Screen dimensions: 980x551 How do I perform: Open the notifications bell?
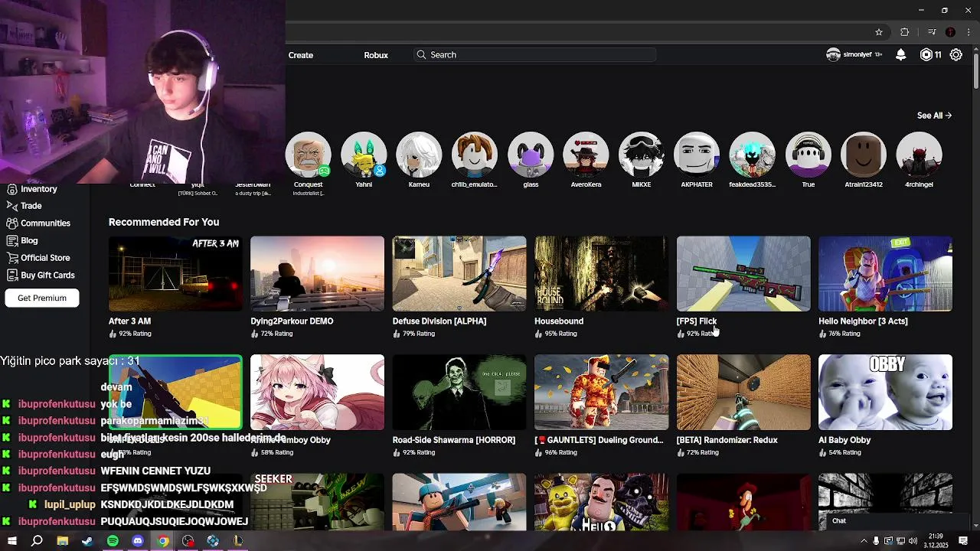pos(901,55)
